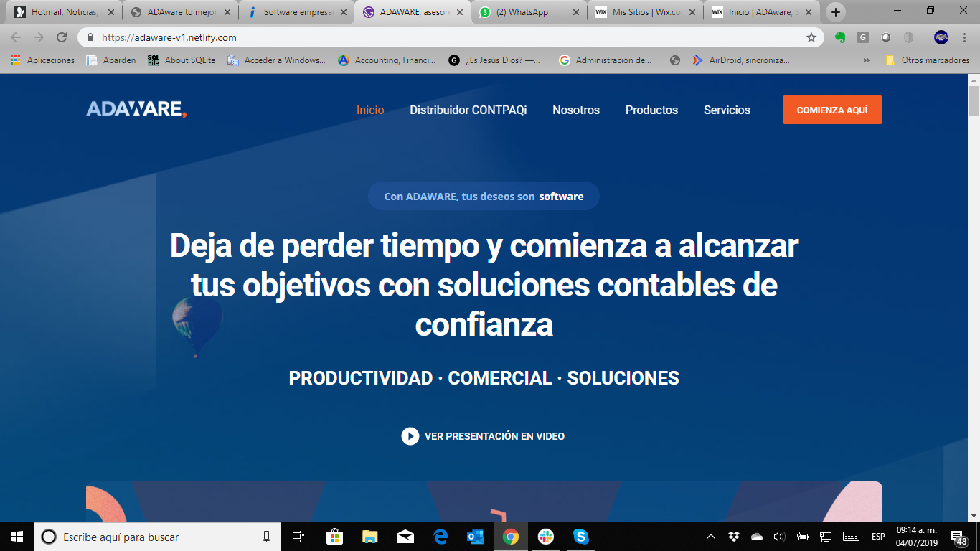
Task: Expand hidden bookmarks with double chevron
Action: [x=867, y=60]
